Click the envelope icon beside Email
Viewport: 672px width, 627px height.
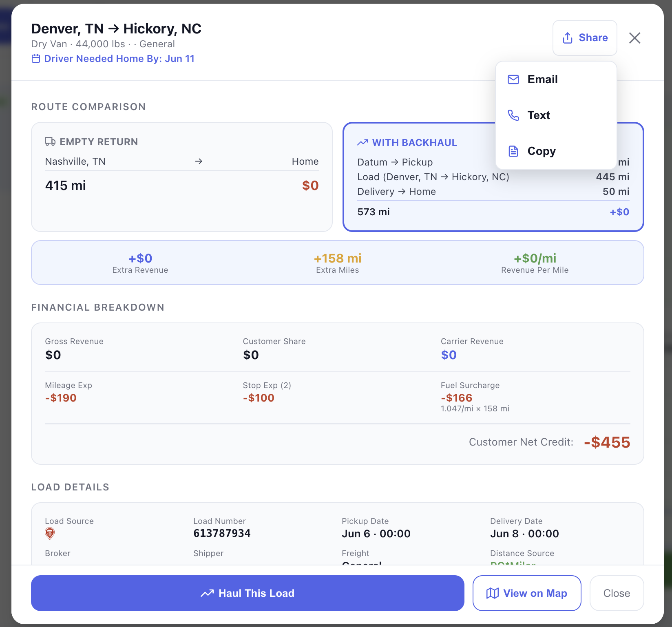(x=513, y=79)
